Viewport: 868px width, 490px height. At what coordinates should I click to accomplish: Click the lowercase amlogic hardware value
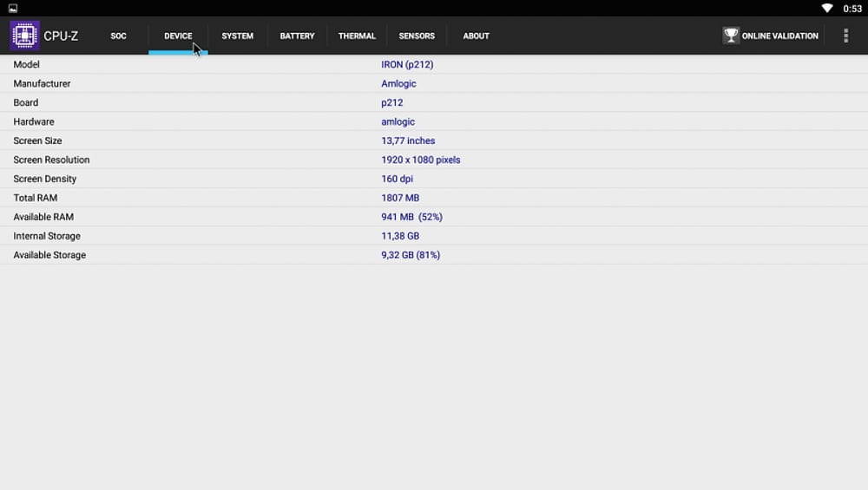398,122
